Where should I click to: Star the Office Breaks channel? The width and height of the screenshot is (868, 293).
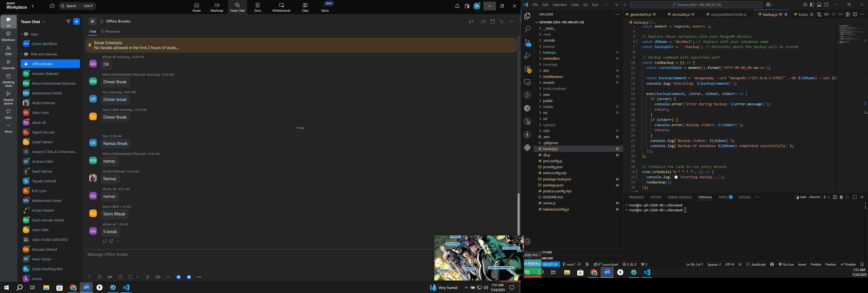[x=101, y=21]
